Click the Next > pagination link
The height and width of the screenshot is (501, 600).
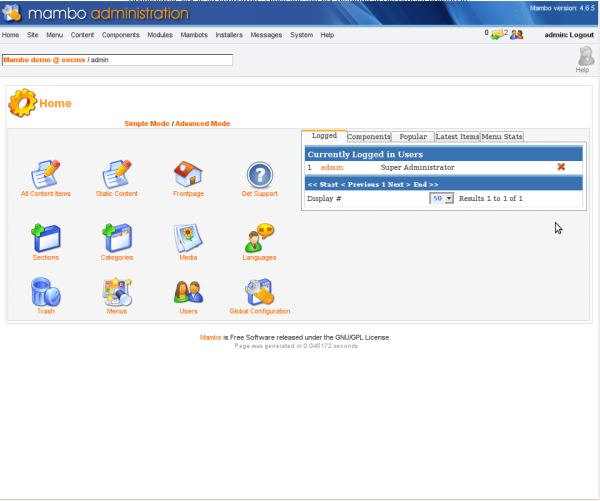(399, 184)
